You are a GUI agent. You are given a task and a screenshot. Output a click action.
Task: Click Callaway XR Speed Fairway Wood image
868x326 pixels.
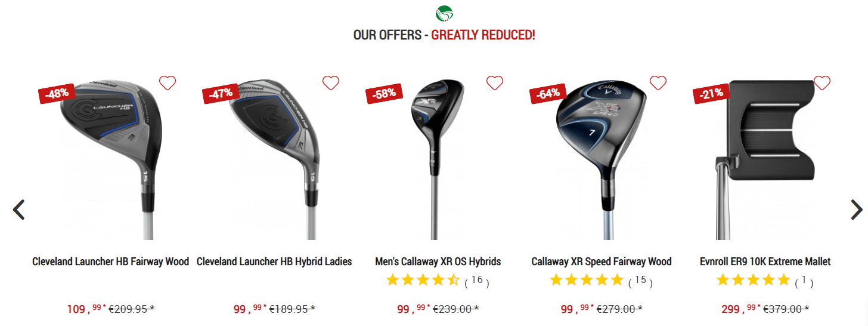[x=602, y=158]
